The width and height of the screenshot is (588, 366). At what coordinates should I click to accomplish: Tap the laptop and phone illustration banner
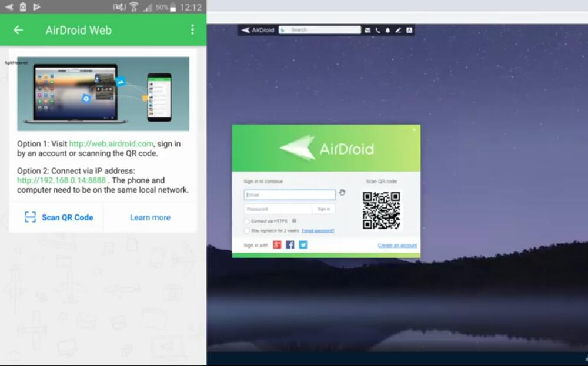pos(103,93)
